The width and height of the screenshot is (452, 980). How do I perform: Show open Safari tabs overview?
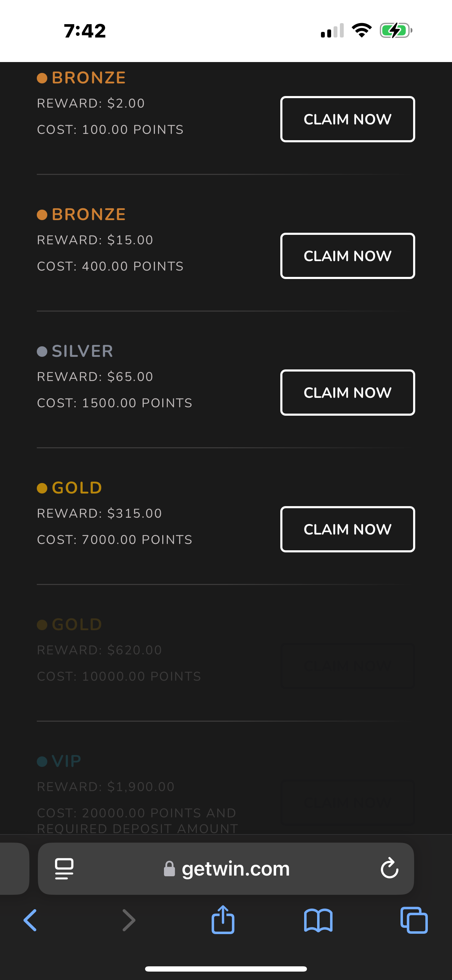414,920
